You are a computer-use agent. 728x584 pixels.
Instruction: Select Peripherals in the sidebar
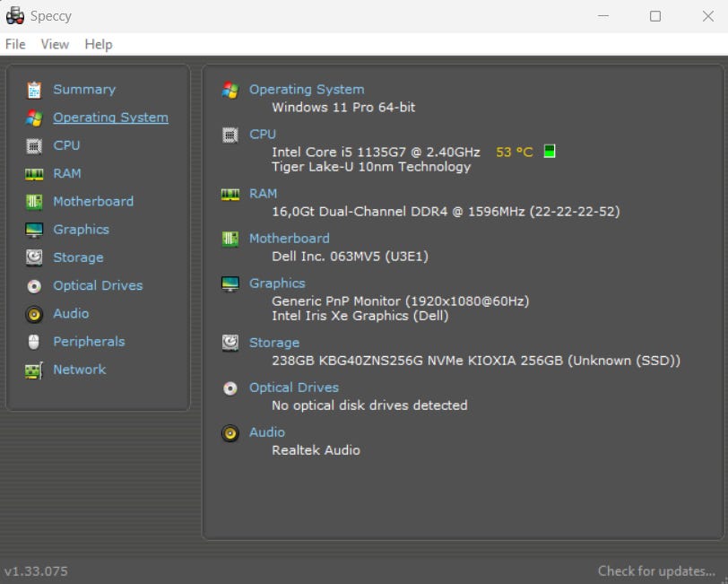(89, 342)
